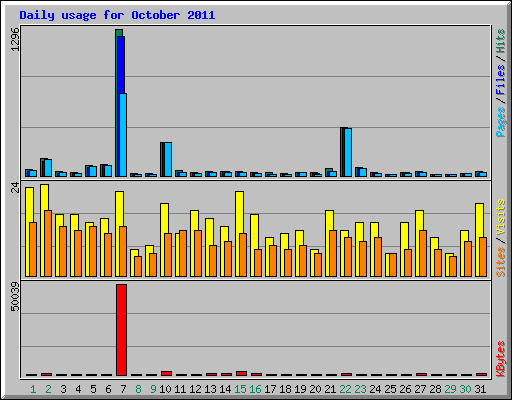The height and width of the screenshot is (400, 512).
Task: Click the tall red KBytes bar for day 7
Action: click(121, 330)
